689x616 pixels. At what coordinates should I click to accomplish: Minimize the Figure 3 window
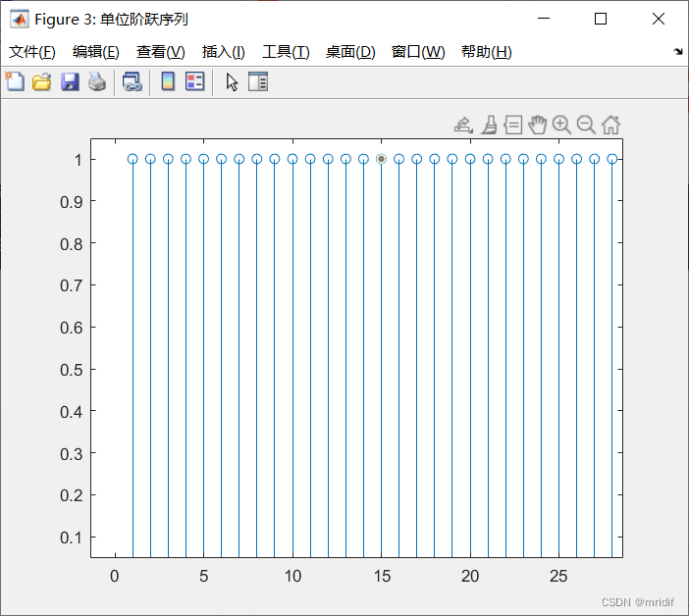[x=544, y=19]
